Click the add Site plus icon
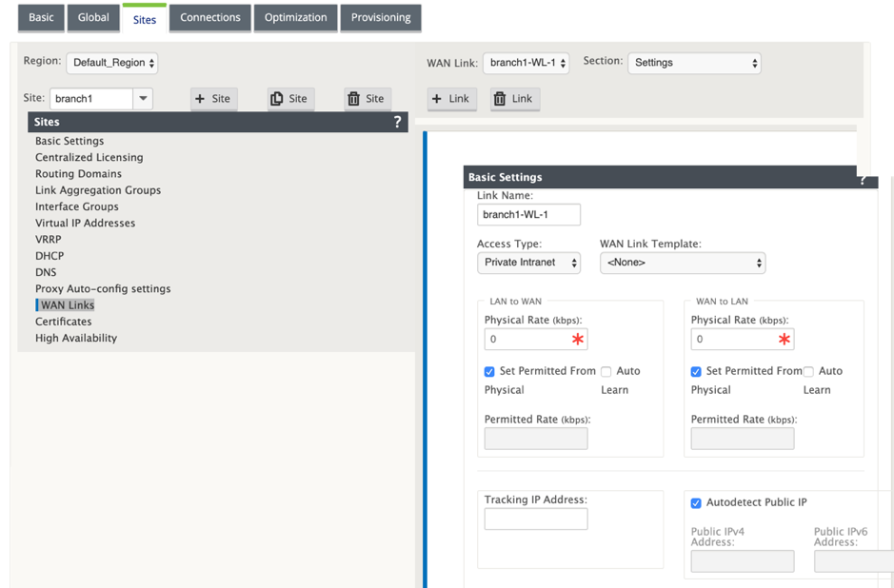 200,99
